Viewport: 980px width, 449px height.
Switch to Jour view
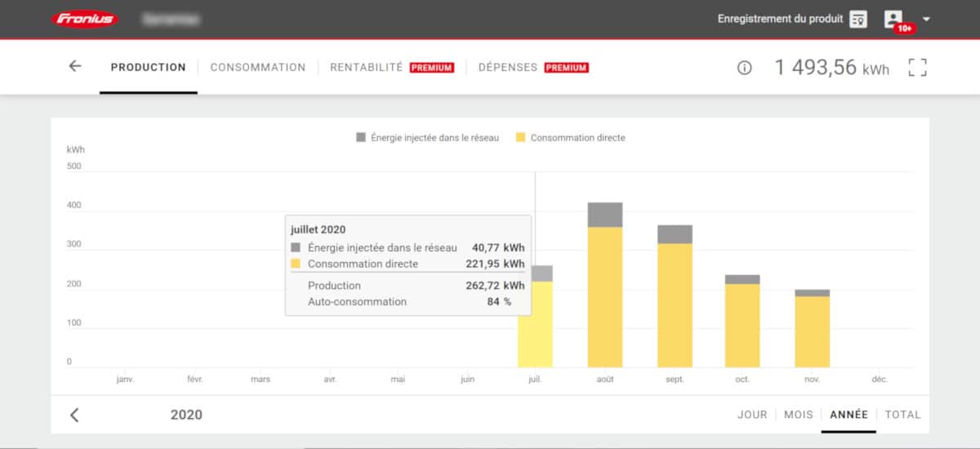click(x=752, y=415)
